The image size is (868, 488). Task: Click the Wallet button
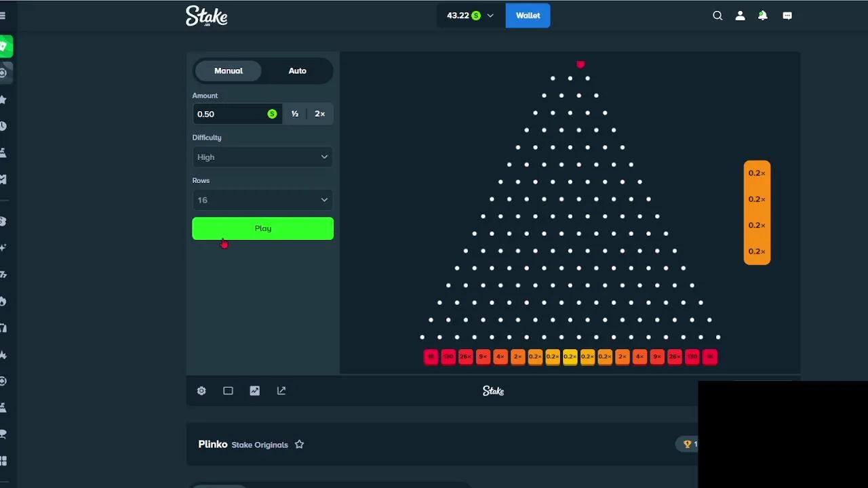[528, 16]
